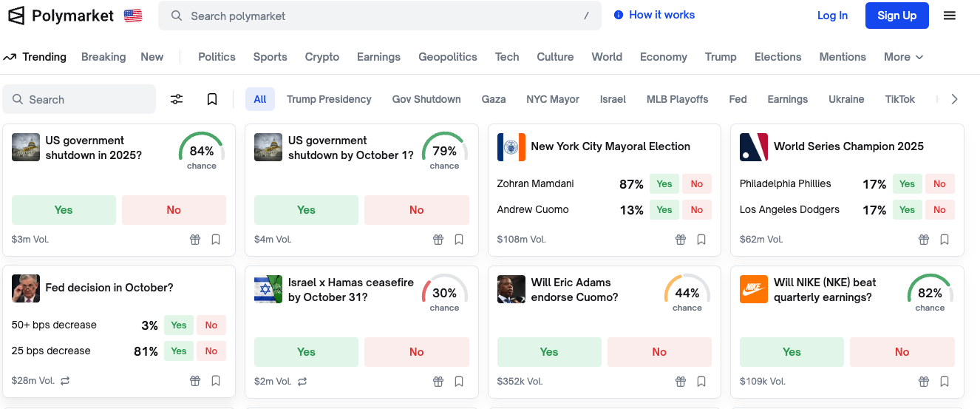The height and width of the screenshot is (409, 980).
Task: Bookmark the US government shutdown in 2025 market
Action: click(x=216, y=239)
